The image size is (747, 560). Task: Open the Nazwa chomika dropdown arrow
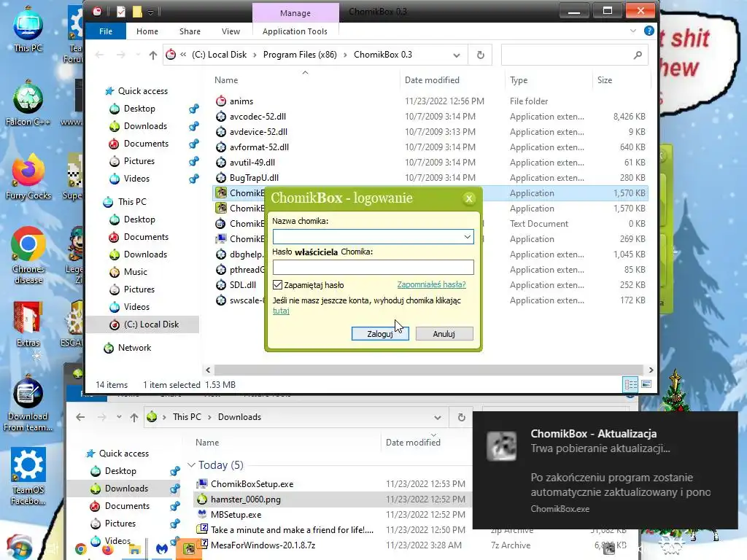468,237
